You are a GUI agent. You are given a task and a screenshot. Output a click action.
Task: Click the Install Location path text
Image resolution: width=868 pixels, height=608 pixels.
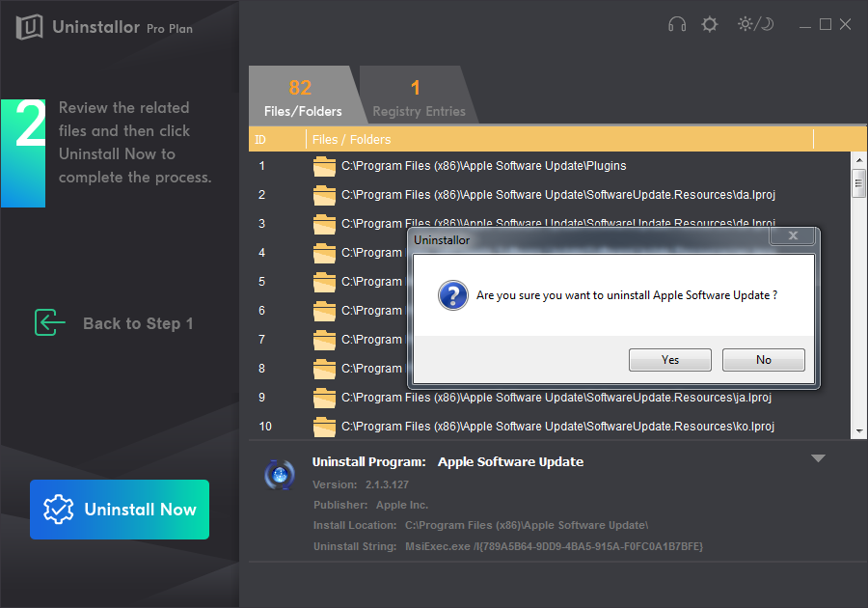click(527, 525)
